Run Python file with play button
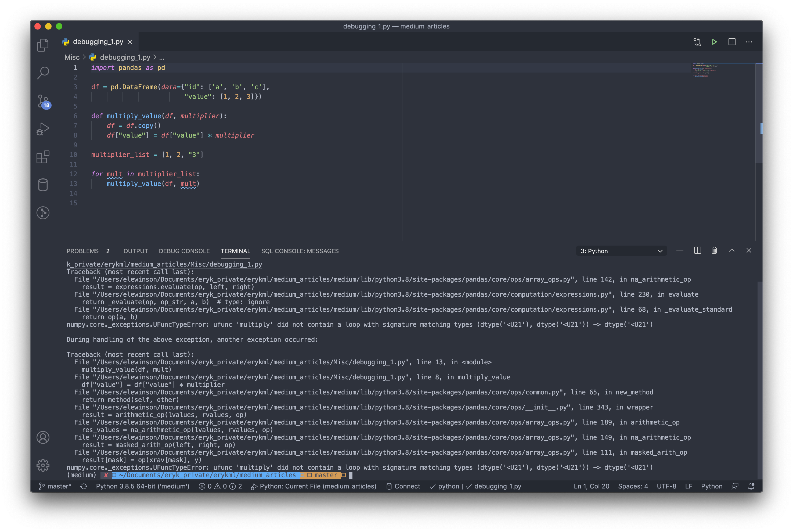793x532 pixels. click(714, 42)
